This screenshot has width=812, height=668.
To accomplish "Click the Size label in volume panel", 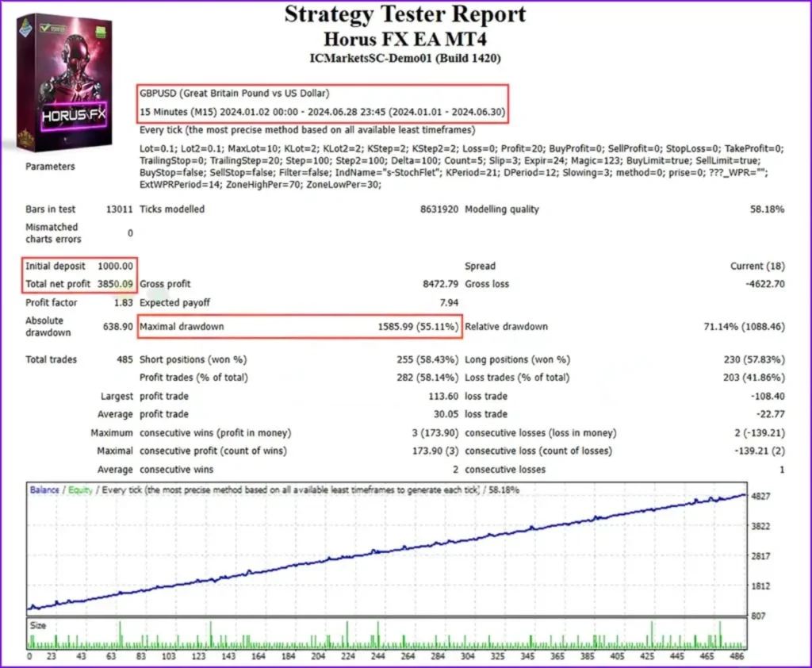I will [38, 626].
